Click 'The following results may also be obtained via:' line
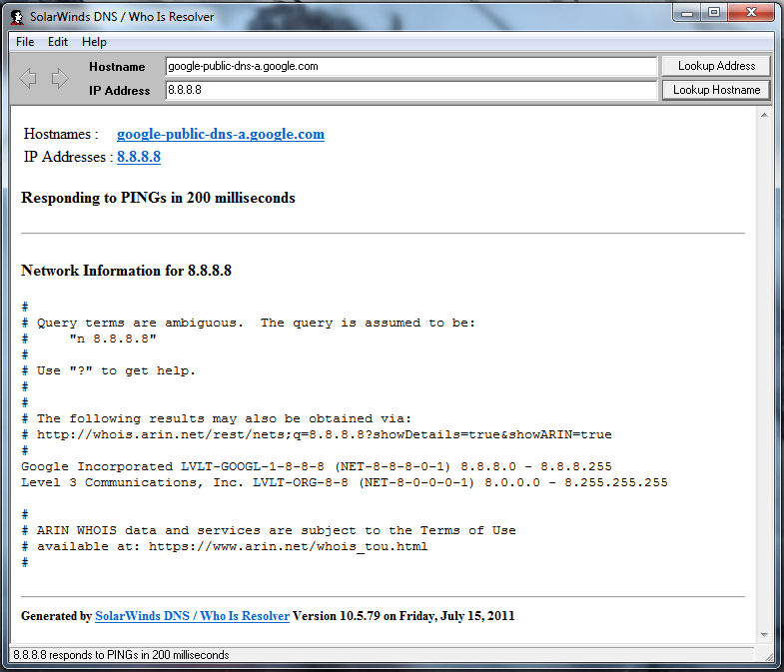 coord(217,418)
